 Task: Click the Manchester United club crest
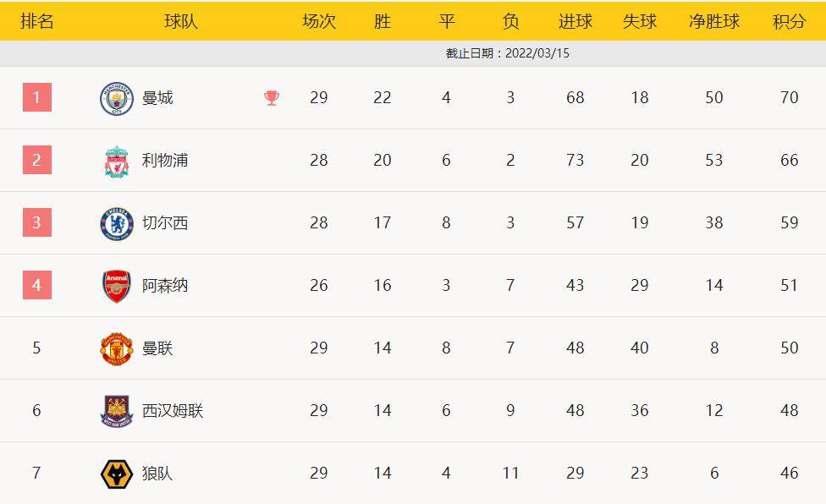click(117, 348)
